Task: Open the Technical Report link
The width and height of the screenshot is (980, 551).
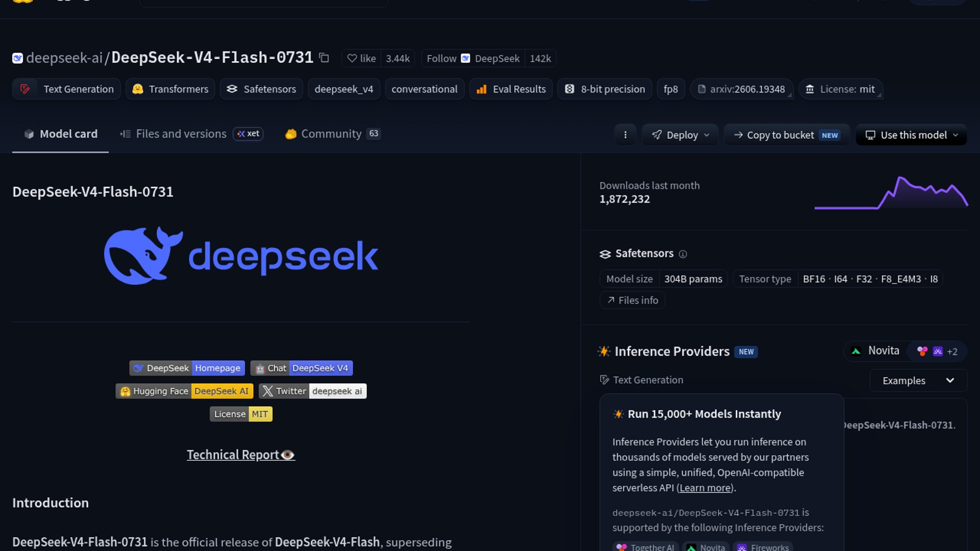Action: click(x=241, y=455)
